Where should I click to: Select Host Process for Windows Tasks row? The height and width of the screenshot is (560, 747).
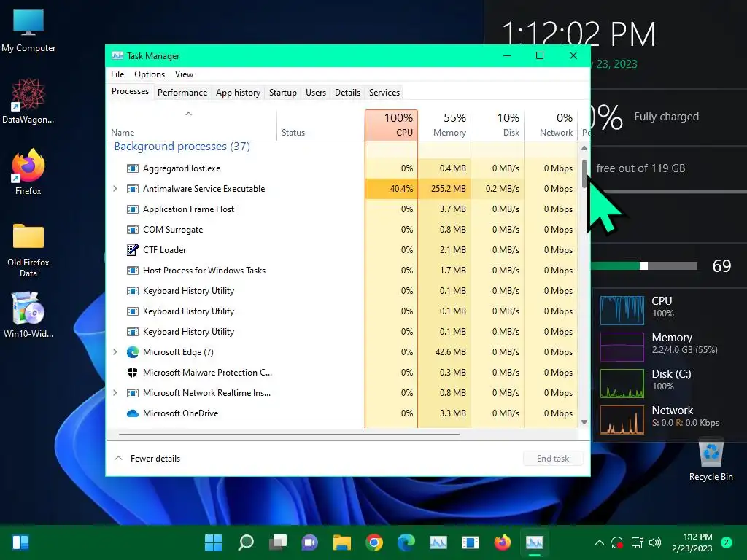[x=342, y=271]
